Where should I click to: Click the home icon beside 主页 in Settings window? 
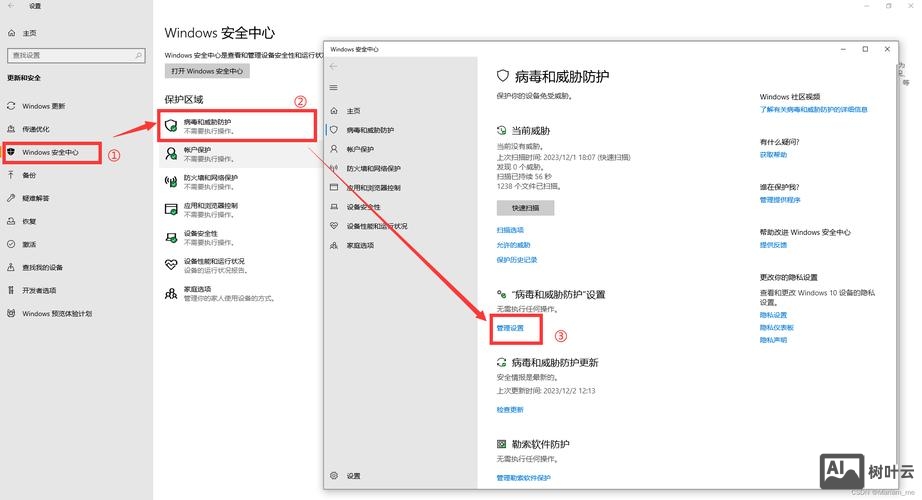pos(11,33)
